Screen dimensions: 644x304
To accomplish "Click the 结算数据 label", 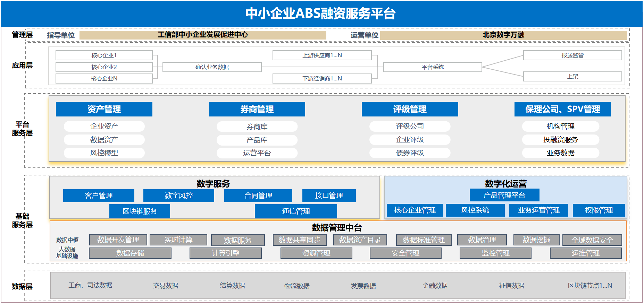I will tap(232, 285).
